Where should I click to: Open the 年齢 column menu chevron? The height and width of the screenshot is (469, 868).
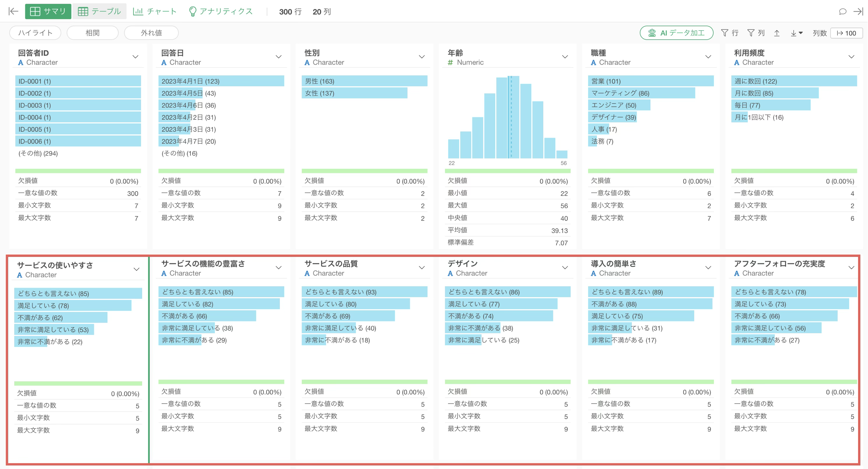point(565,57)
